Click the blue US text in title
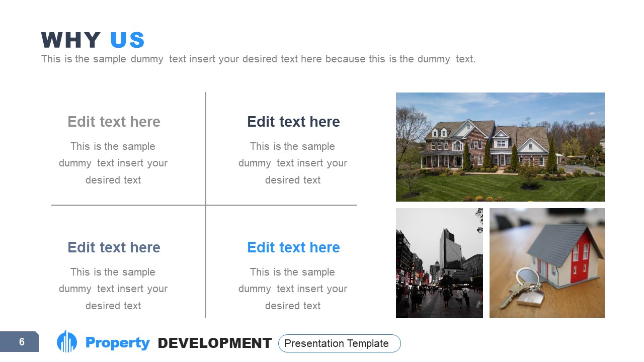Image resolution: width=644 pixels, height=362 pixels. click(130, 39)
